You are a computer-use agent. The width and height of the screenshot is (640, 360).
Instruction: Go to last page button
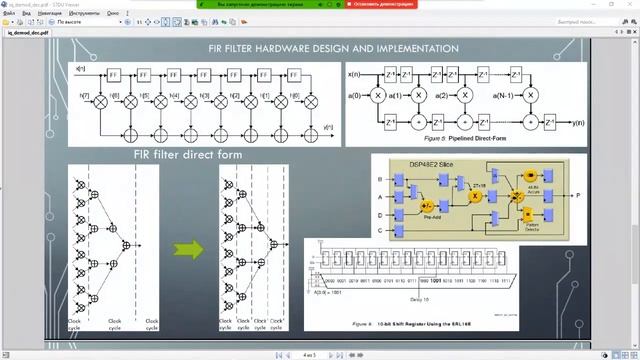(x=340, y=356)
